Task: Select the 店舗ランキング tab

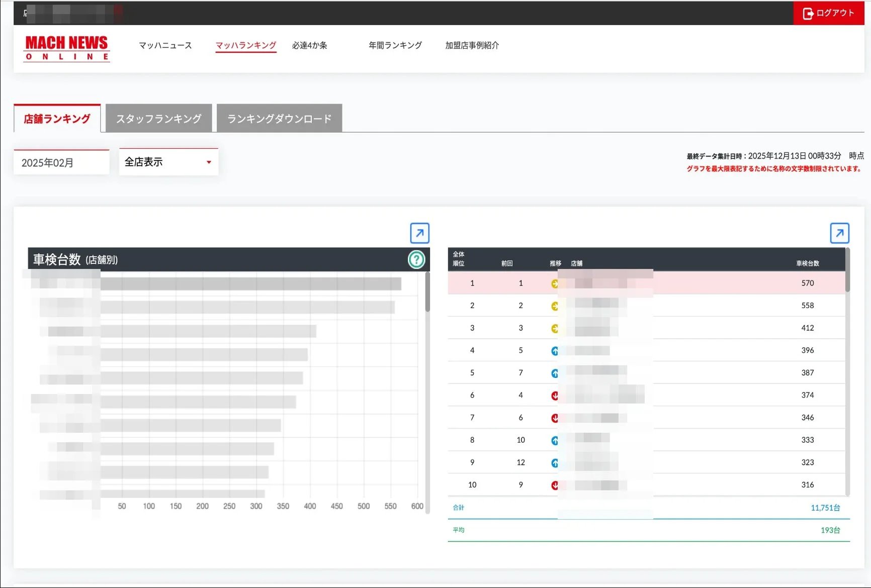Action: click(57, 119)
